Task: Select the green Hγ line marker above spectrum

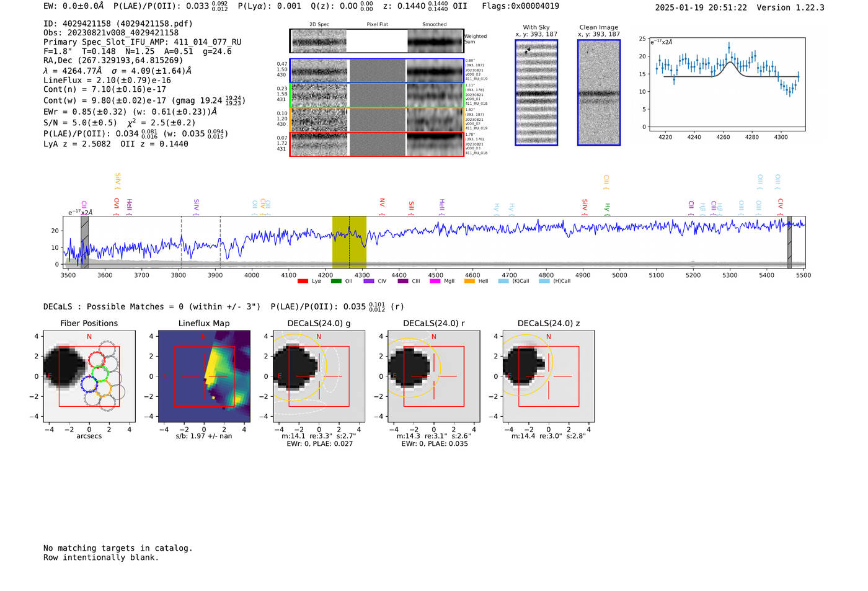Action: tap(608, 208)
